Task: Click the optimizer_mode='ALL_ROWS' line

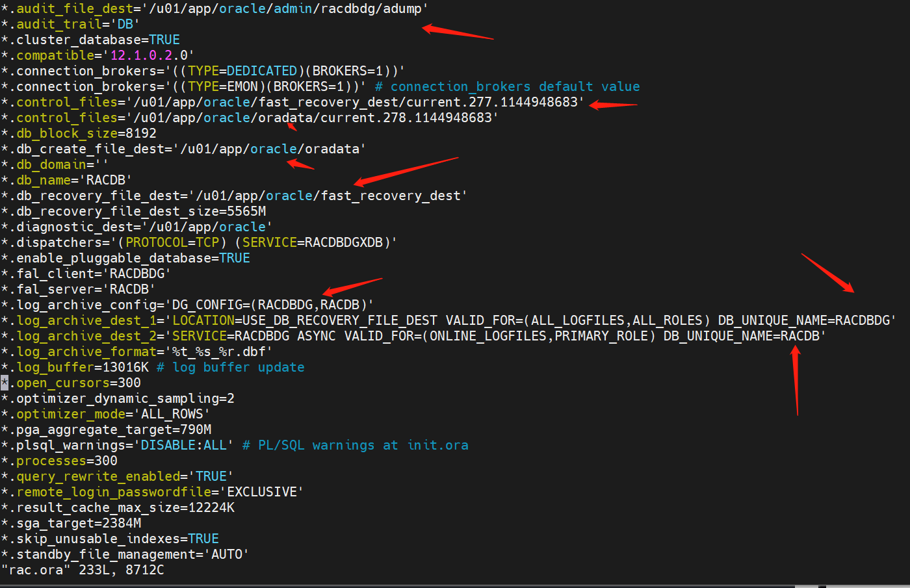Action: coord(105,414)
